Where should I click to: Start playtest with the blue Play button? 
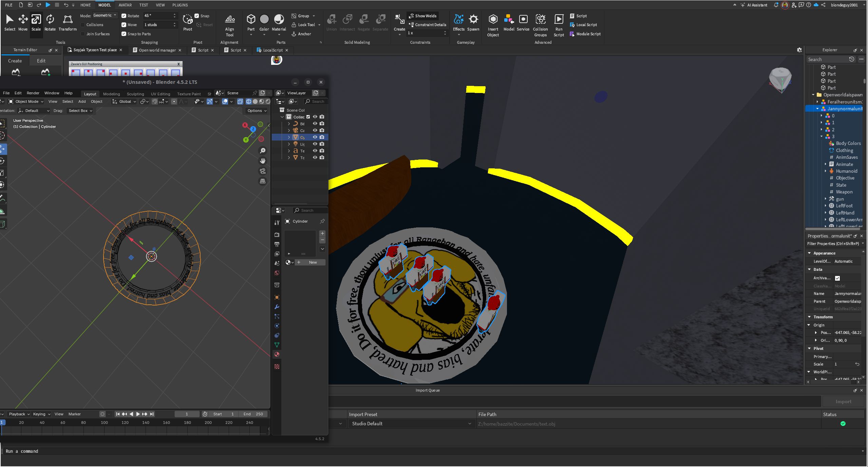click(x=48, y=5)
